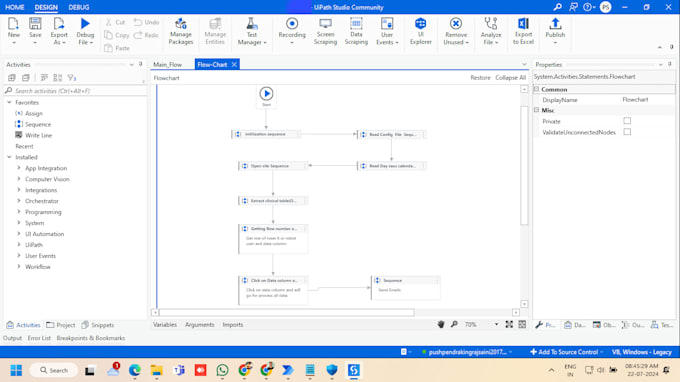Open UI Explorer

(x=421, y=31)
